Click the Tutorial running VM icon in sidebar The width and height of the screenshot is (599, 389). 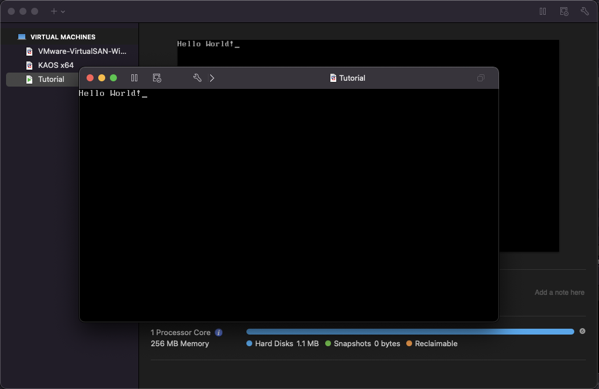tap(29, 79)
